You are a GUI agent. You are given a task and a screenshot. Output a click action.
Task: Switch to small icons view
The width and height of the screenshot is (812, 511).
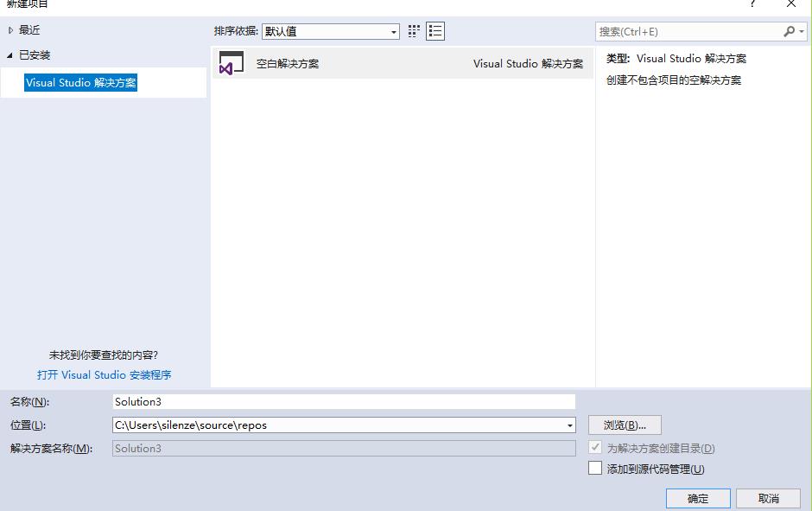point(413,31)
